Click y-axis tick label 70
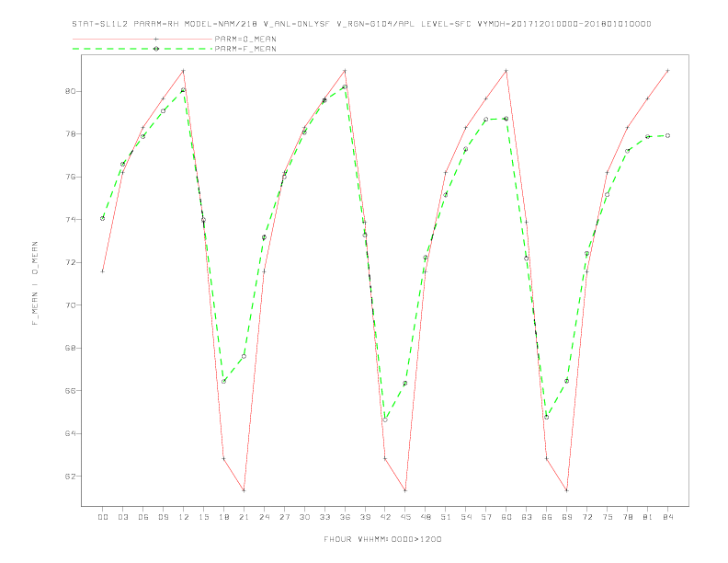This screenshot has height=563, width=728. click(70, 305)
